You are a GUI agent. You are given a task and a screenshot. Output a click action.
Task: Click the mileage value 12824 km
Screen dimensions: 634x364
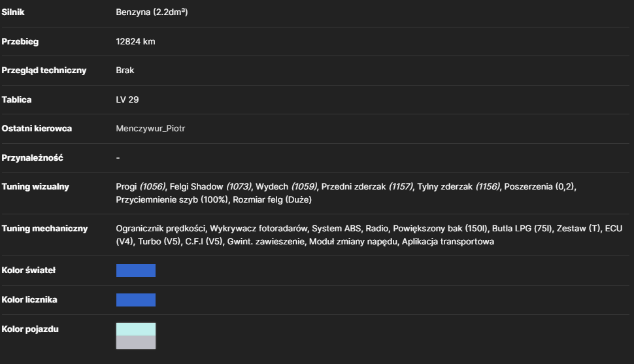coord(135,42)
